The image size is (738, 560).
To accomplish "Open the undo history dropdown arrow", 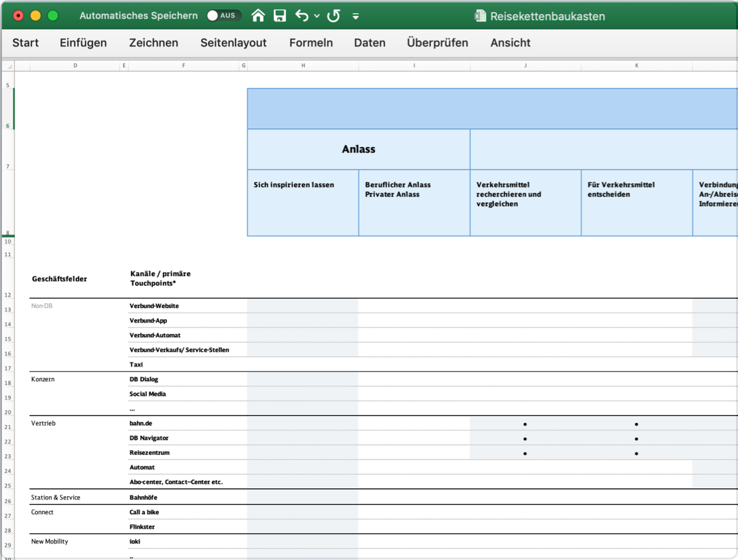I will coord(316,16).
